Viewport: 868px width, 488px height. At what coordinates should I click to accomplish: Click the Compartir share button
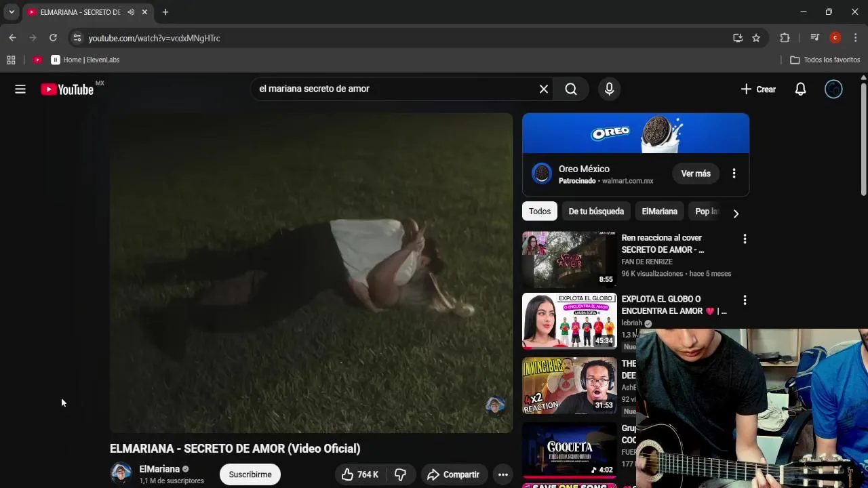click(454, 474)
